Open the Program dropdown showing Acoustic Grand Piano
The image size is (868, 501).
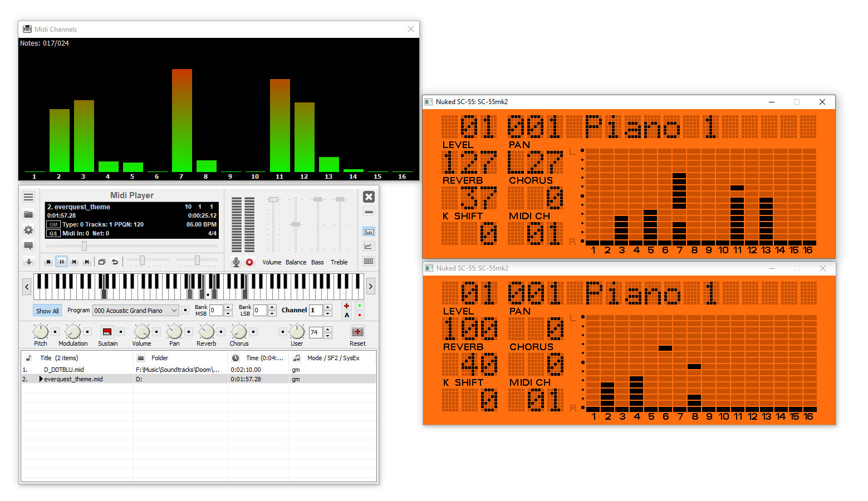(136, 311)
